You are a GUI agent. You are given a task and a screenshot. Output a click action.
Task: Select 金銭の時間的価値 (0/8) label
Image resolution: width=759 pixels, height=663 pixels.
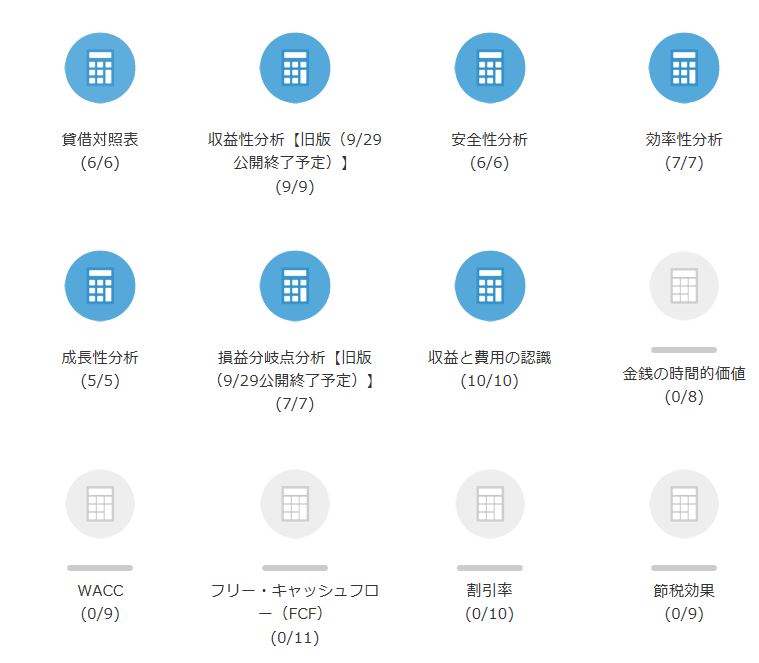(684, 385)
